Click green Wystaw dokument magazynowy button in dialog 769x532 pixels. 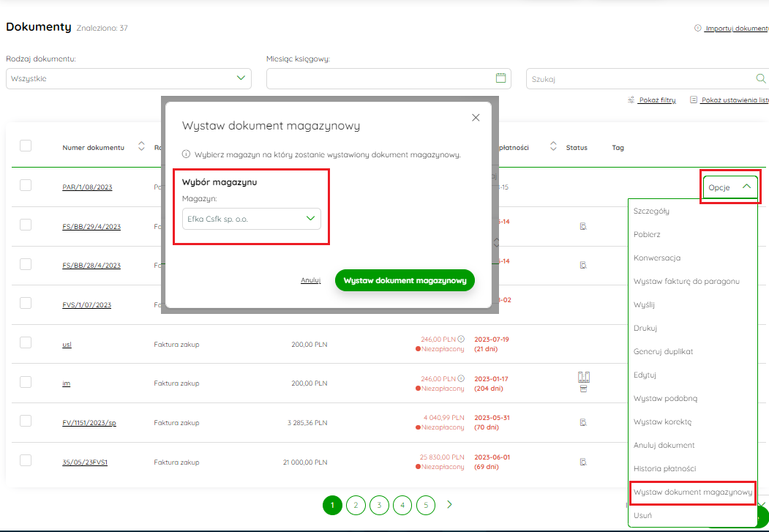click(x=405, y=280)
